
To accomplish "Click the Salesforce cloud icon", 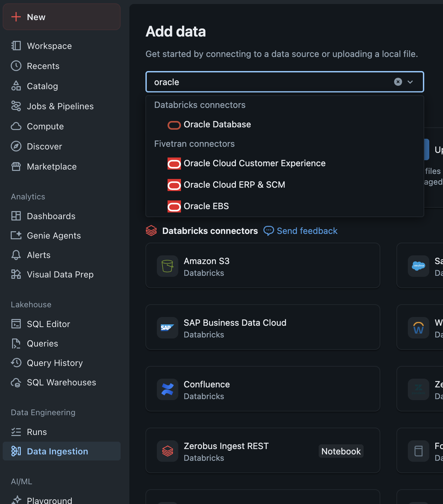I will 419,266.
